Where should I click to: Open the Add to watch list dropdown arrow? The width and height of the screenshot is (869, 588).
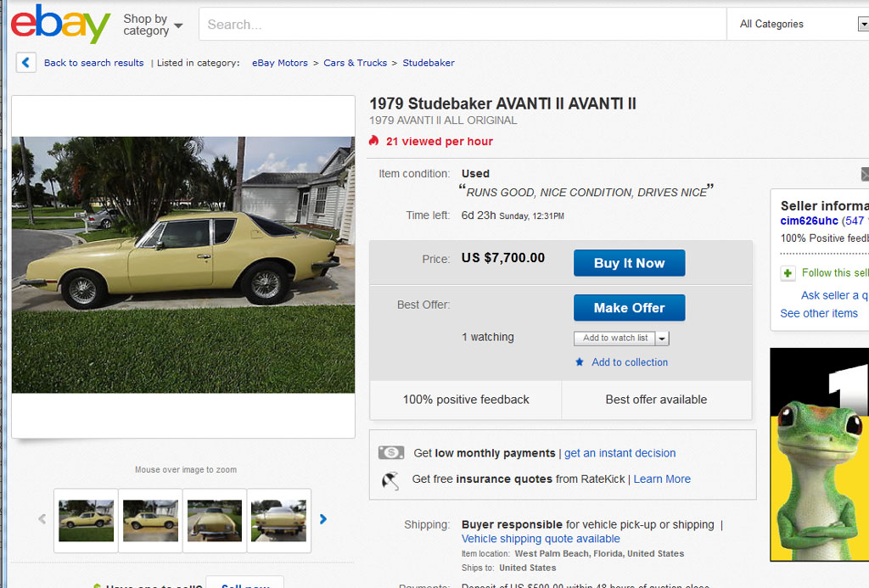tap(663, 339)
